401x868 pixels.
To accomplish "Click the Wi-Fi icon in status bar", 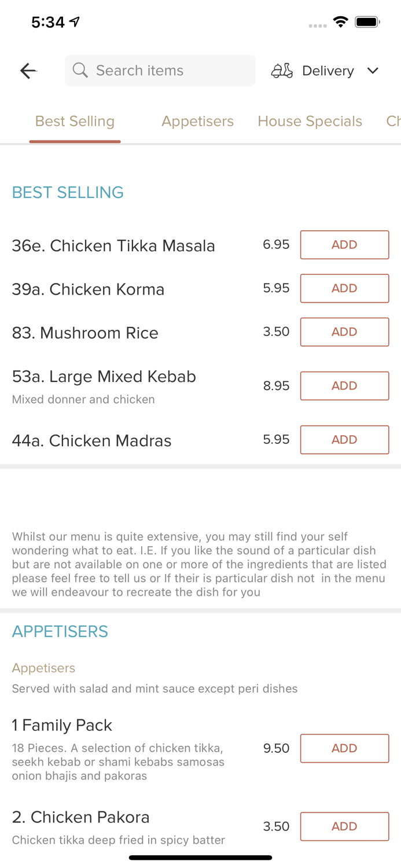I will pos(341,21).
